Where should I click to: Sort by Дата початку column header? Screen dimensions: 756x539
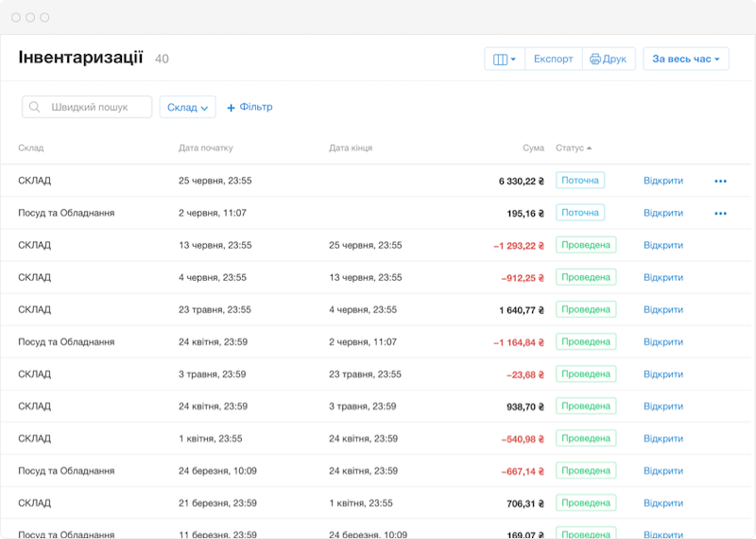point(206,148)
